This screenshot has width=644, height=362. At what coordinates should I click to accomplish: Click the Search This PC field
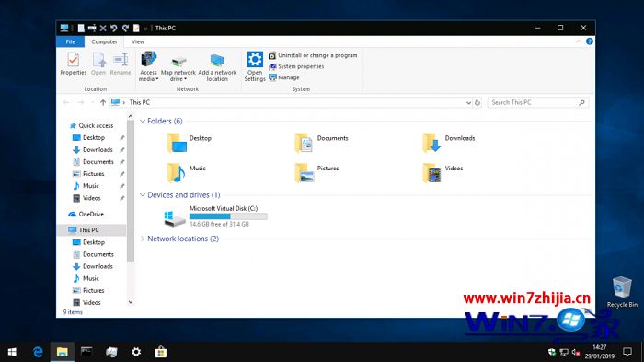click(x=537, y=102)
